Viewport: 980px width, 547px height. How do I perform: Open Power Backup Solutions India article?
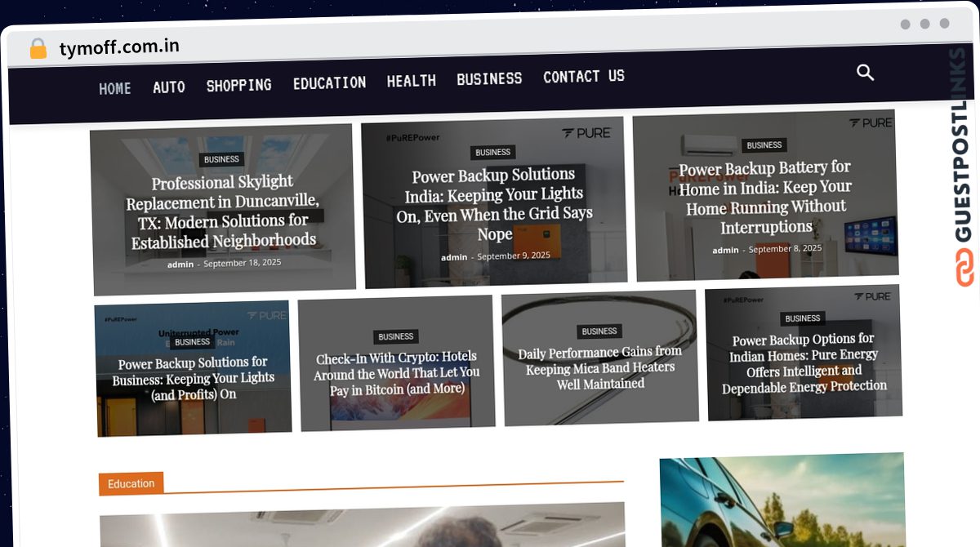pyautogui.click(x=494, y=204)
